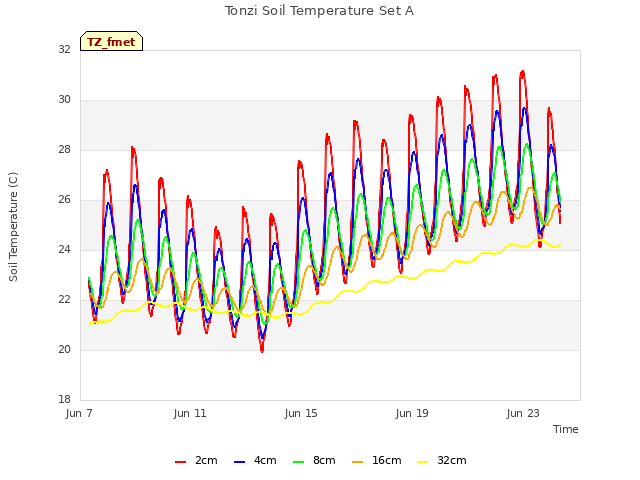Click the Jun 19 tick label
640x480 pixels.
[x=412, y=413]
